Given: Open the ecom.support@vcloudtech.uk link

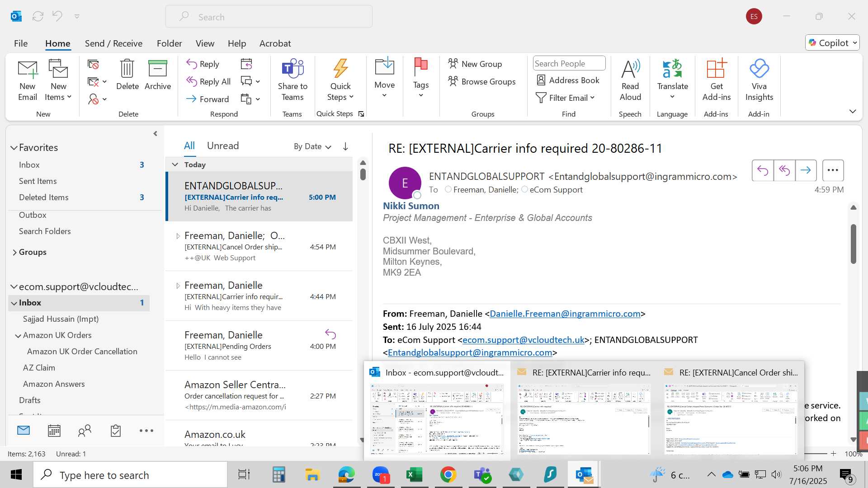Looking at the screenshot, I should pos(524,340).
